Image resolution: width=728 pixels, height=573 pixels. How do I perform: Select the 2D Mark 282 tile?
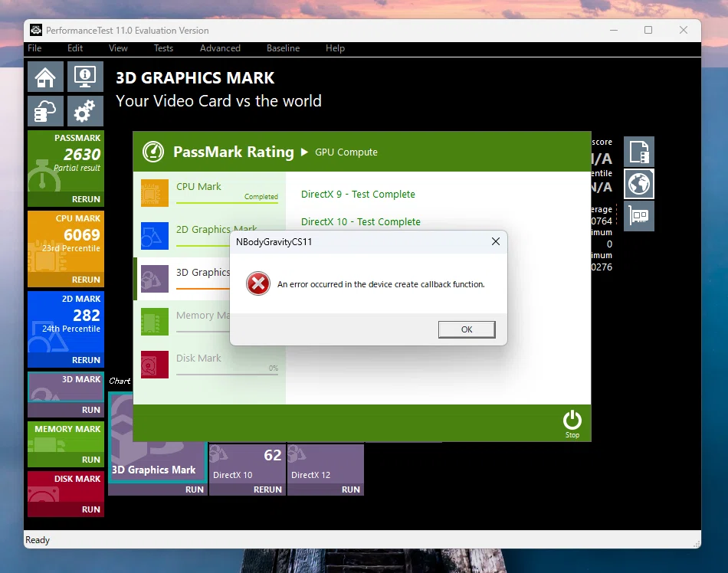pos(66,322)
